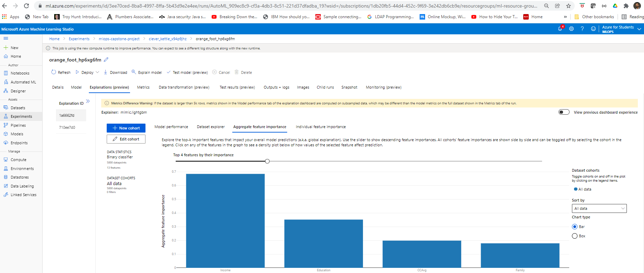Switch to Individual feature importance tab
644x273 pixels.
coord(321,127)
